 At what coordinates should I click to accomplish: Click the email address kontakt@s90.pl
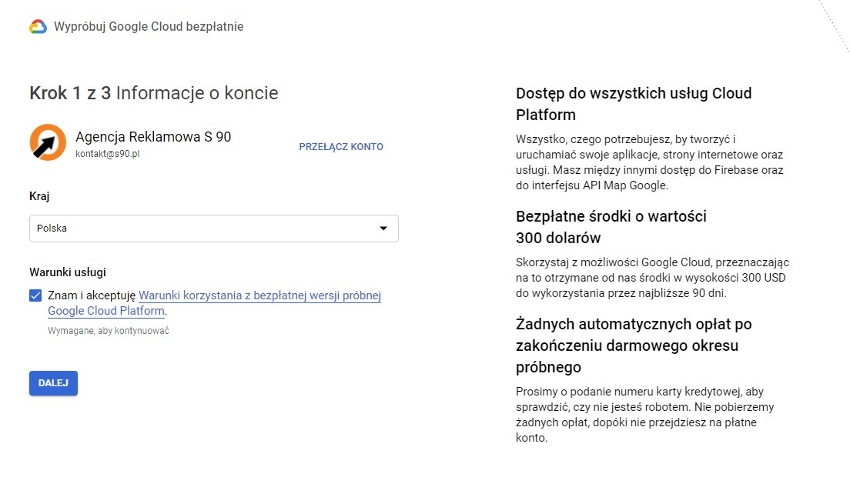pyautogui.click(x=107, y=154)
